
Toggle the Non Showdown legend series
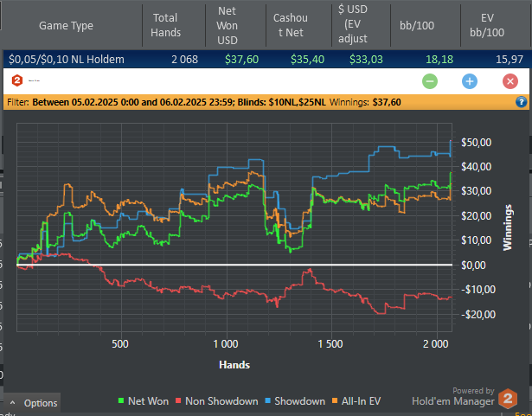[216, 401]
